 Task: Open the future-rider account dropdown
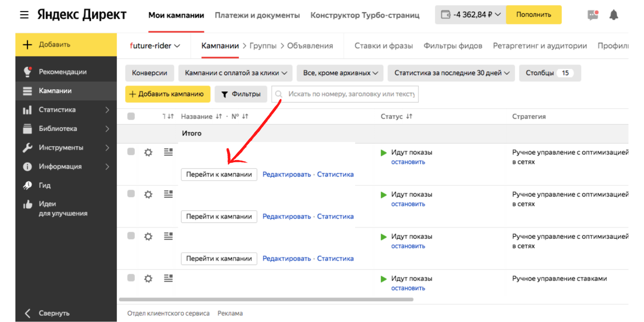[x=155, y=46]
